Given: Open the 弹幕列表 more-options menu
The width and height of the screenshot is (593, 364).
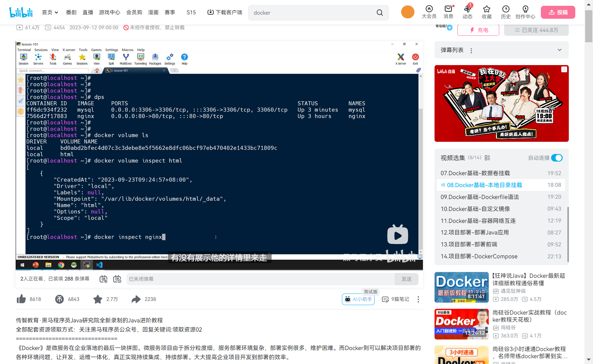Looking at the screenshot, I should [471, 50].
